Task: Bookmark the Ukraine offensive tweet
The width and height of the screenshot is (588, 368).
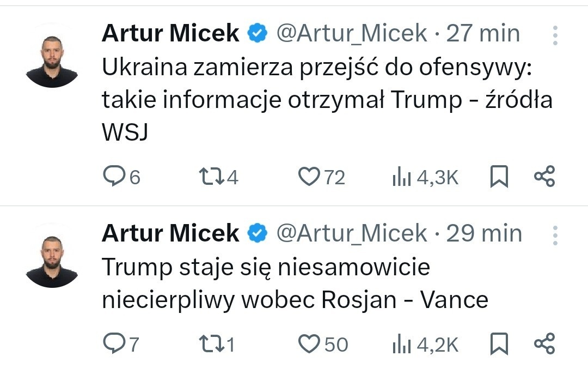Action: click(x=499, y=177)
